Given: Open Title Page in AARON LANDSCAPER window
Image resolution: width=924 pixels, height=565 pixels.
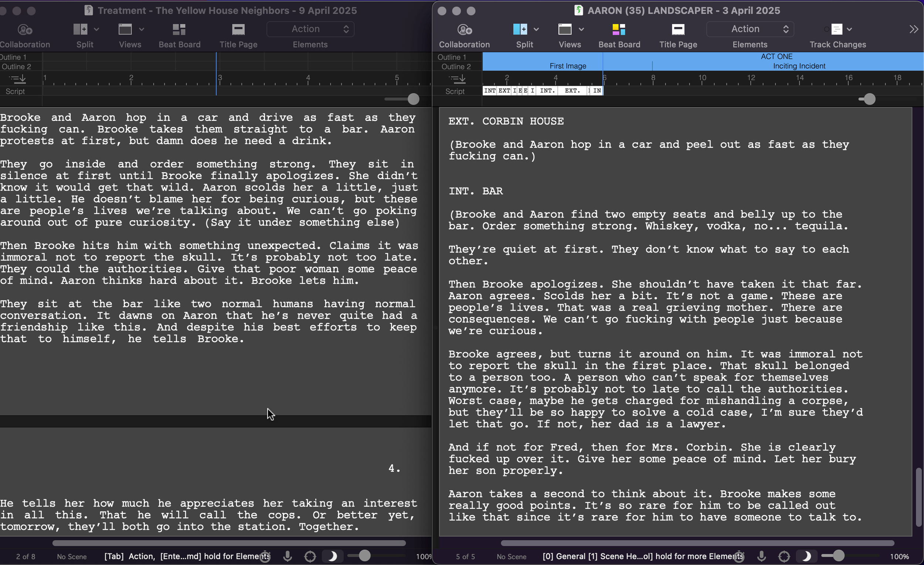Looking at the screenshot, I should (x=677, y=30).
